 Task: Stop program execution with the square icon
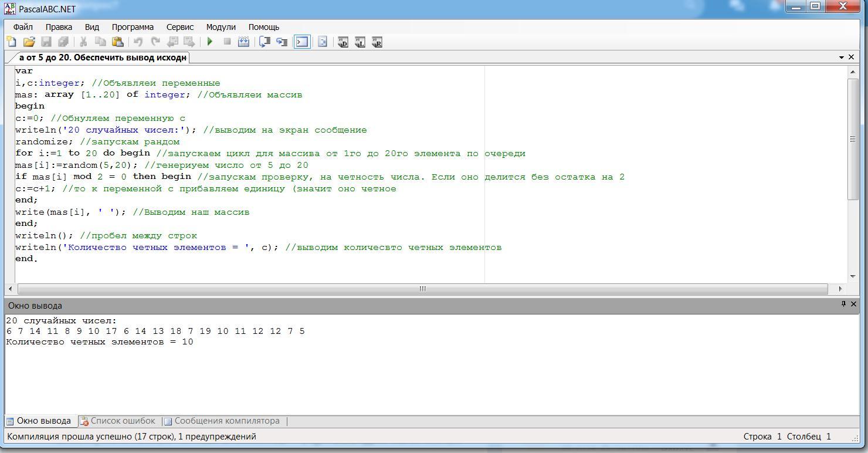(227, 42)
